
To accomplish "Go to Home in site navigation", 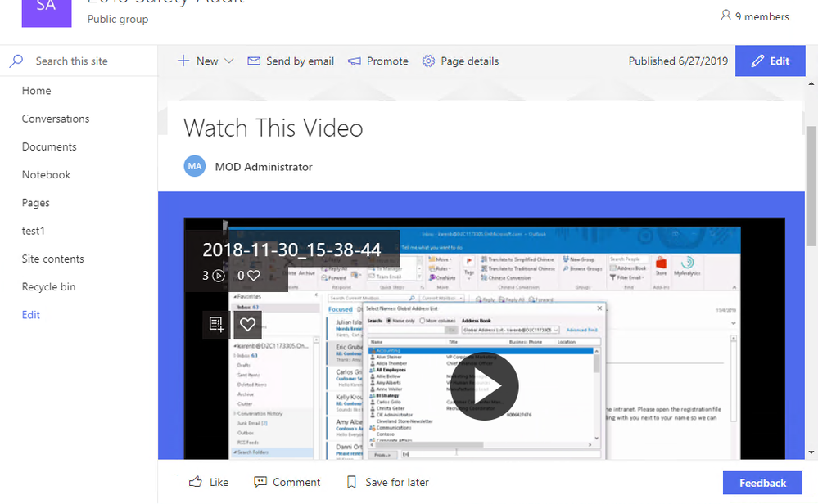I will pyautogui.click(x=37, y=91).
